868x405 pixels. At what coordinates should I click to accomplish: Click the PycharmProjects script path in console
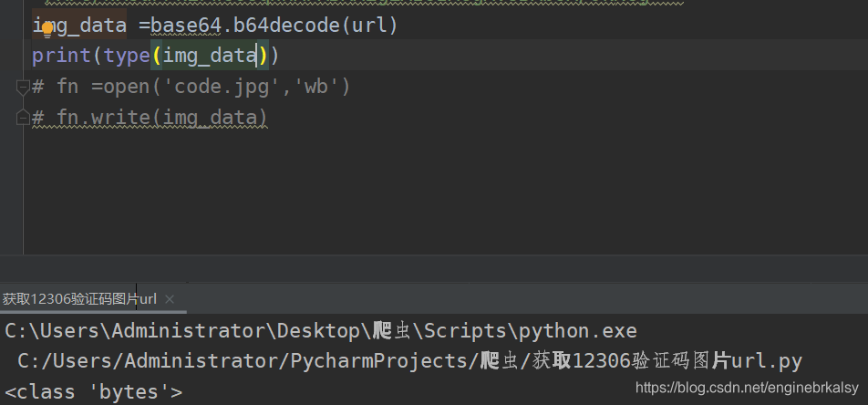(409, 361)
